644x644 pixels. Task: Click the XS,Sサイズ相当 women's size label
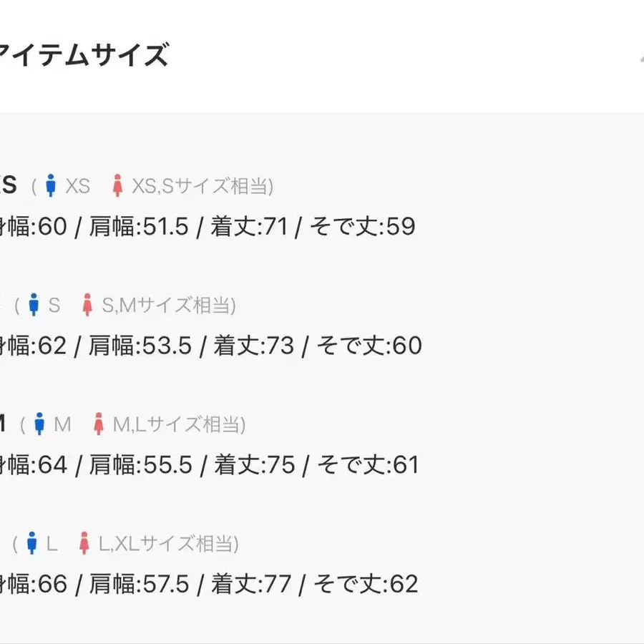203,187
